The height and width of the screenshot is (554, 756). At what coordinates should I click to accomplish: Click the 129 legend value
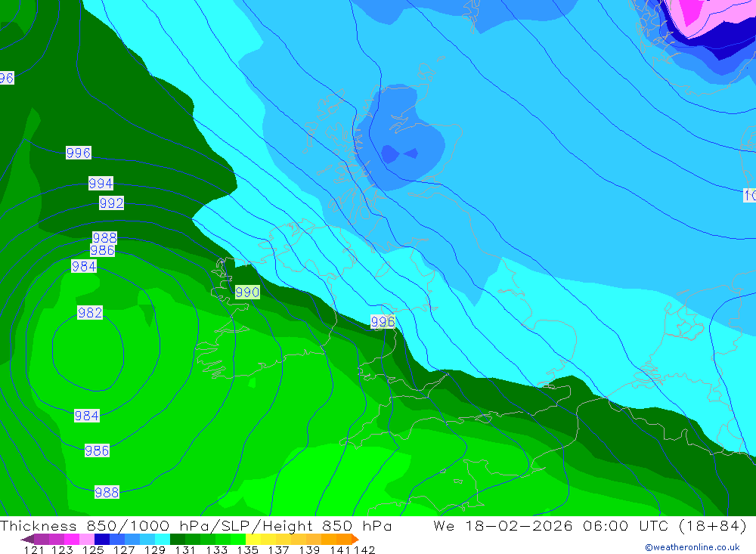point(155,550)
